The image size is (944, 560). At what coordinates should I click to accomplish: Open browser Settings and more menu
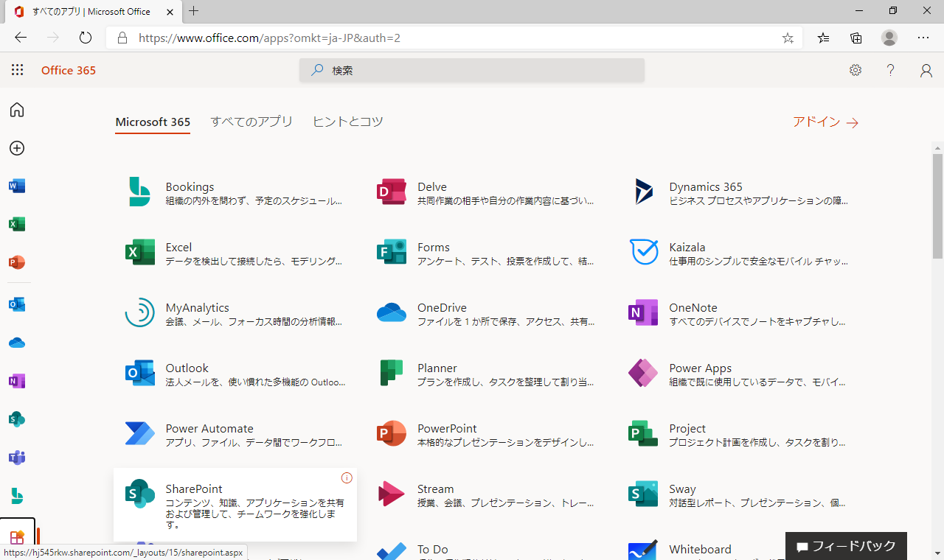pyautogui.click(x=923, y=38)
